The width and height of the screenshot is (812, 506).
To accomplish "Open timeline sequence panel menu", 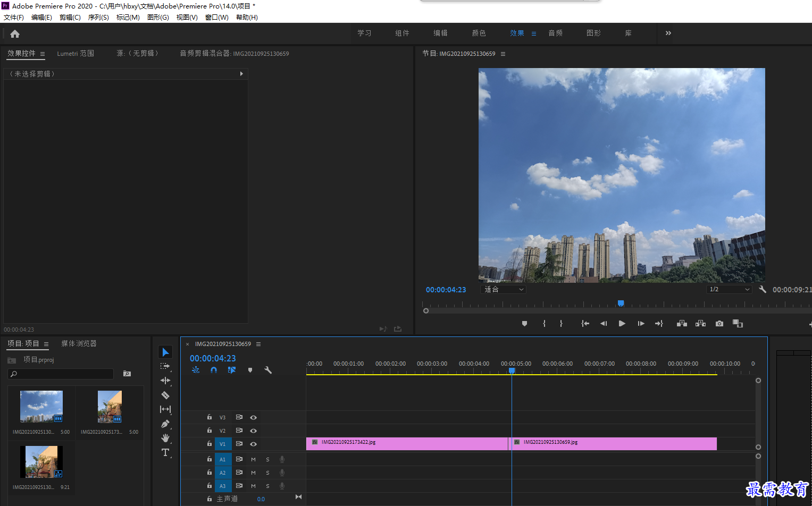I will tap(258, 344).
